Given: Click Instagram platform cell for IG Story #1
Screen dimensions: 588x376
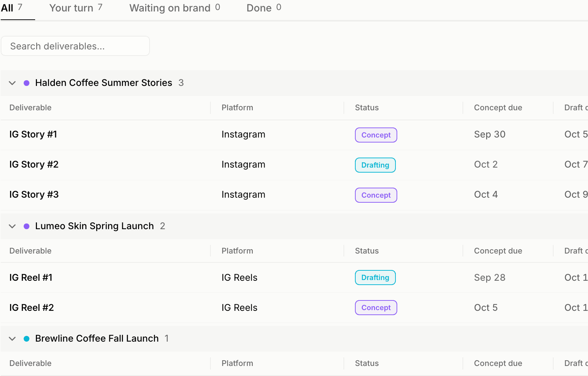Looking at the screenshot, I should (243, 134).
